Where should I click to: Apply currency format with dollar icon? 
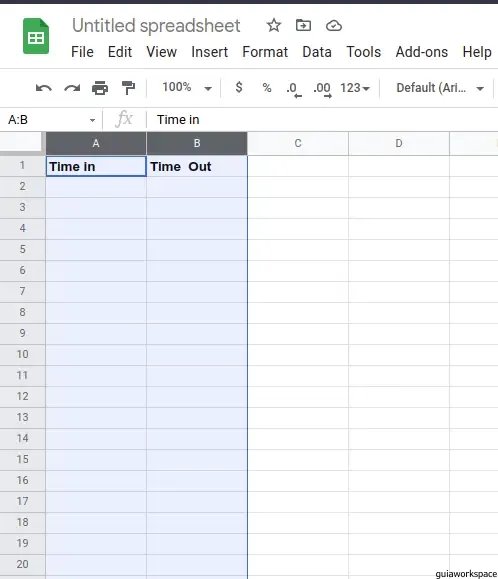point(239,88)
